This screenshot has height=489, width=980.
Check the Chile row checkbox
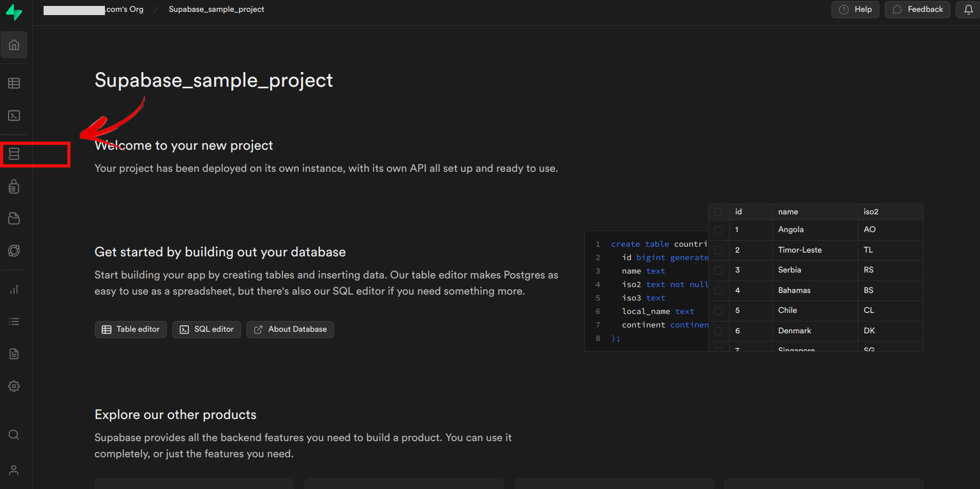(718, 311)
